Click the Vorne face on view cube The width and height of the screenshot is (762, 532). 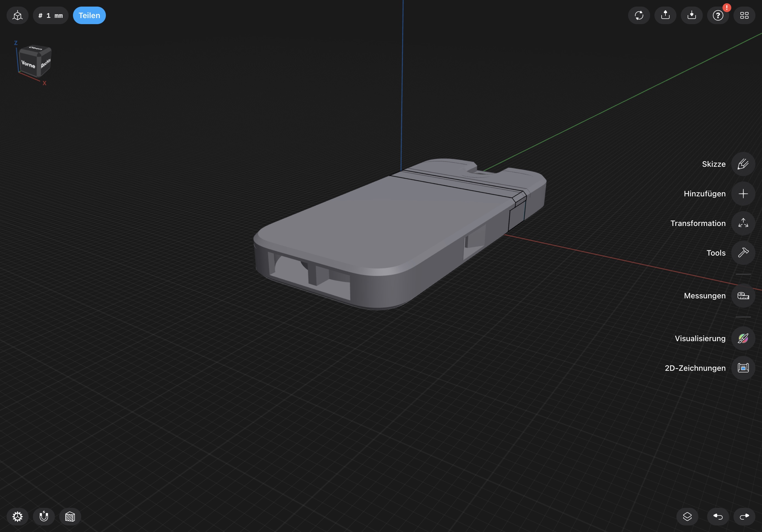coord(28,64)
